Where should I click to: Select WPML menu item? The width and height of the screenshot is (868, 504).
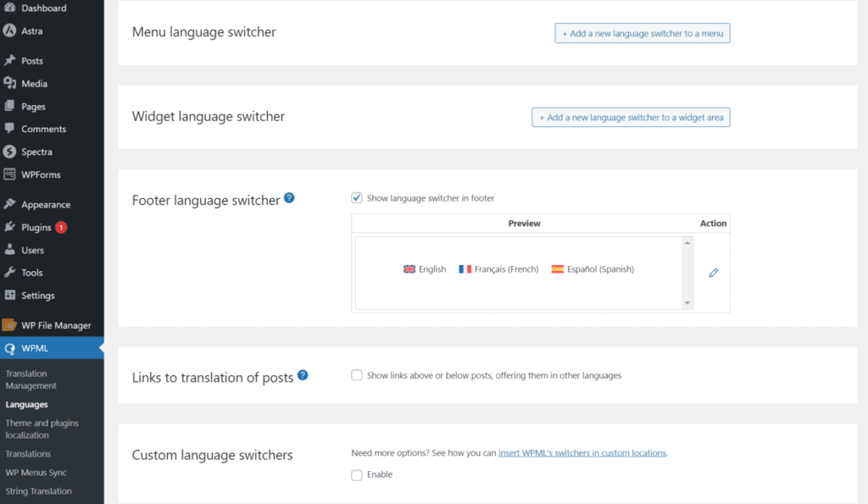pos(52,348)
